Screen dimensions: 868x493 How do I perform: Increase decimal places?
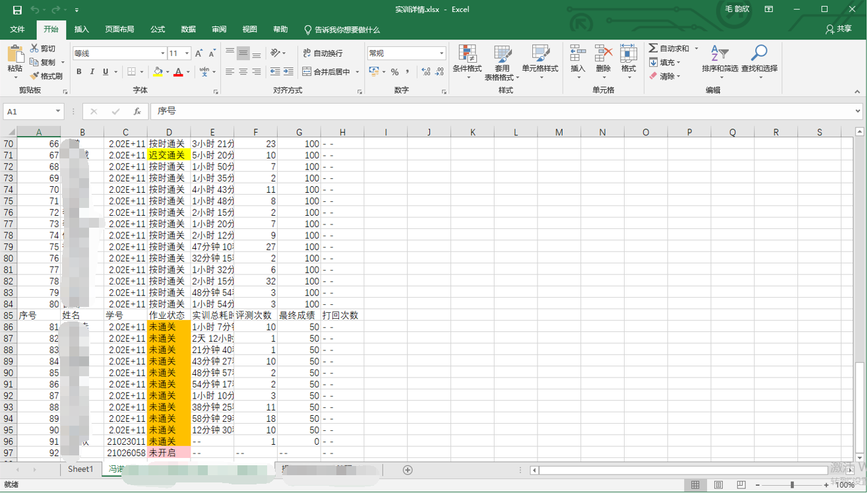(425, 71)
